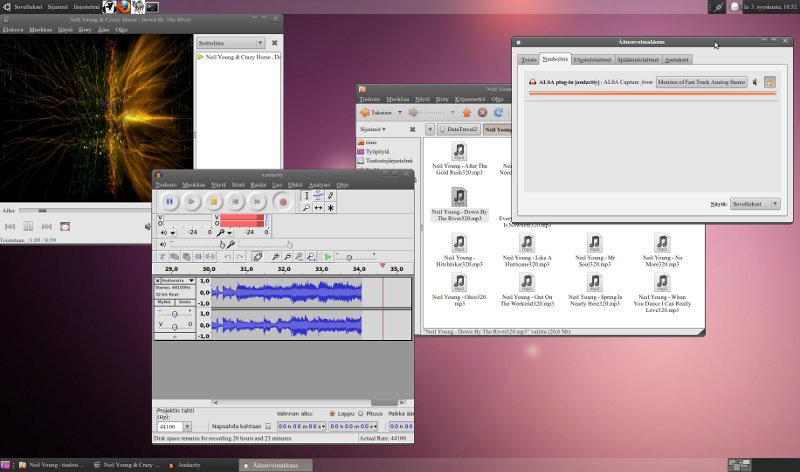Open 'Sijainnit' sidebar dropdown in file manager
The width and height of the screenshot is (800, 472).
373,129
